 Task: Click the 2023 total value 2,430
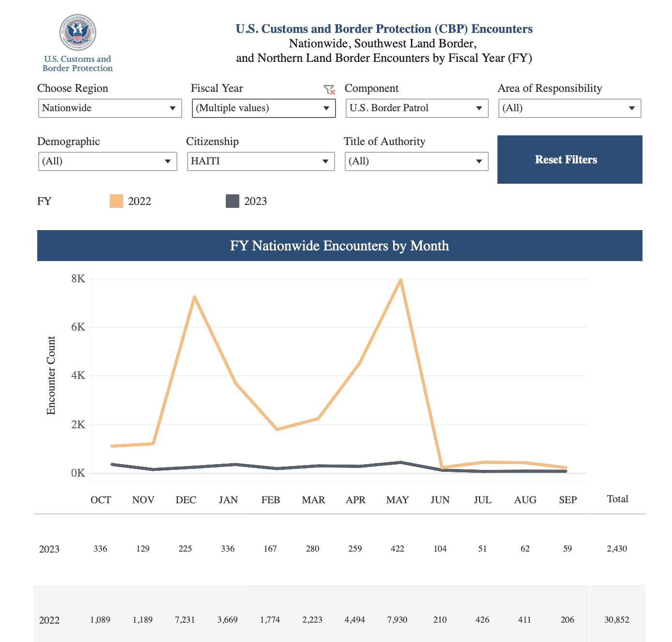(617, 549)
